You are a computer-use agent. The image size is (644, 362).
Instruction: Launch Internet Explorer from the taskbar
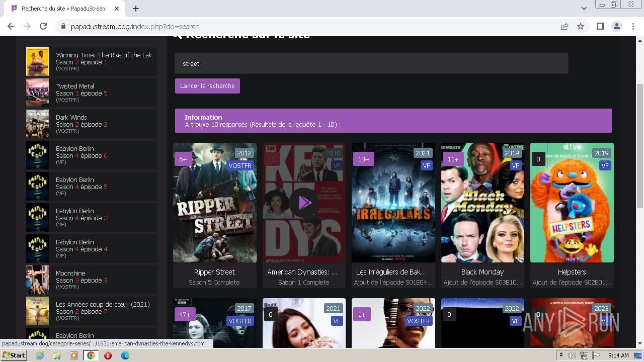(40, 355)
